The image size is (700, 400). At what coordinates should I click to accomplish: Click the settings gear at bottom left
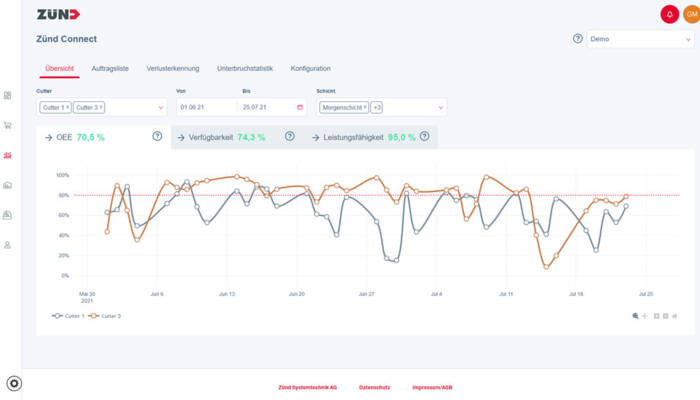tap(14, 384)
